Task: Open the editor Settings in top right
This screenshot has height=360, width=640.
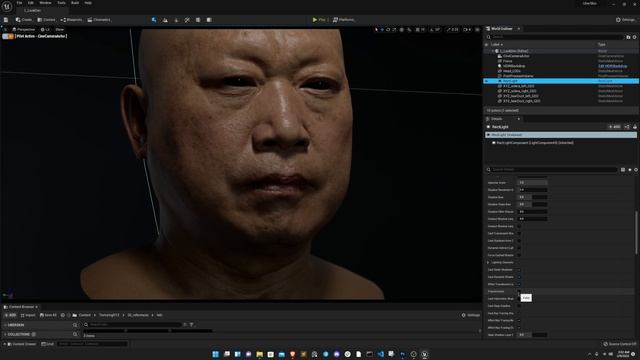Action: tap(625, 20)
